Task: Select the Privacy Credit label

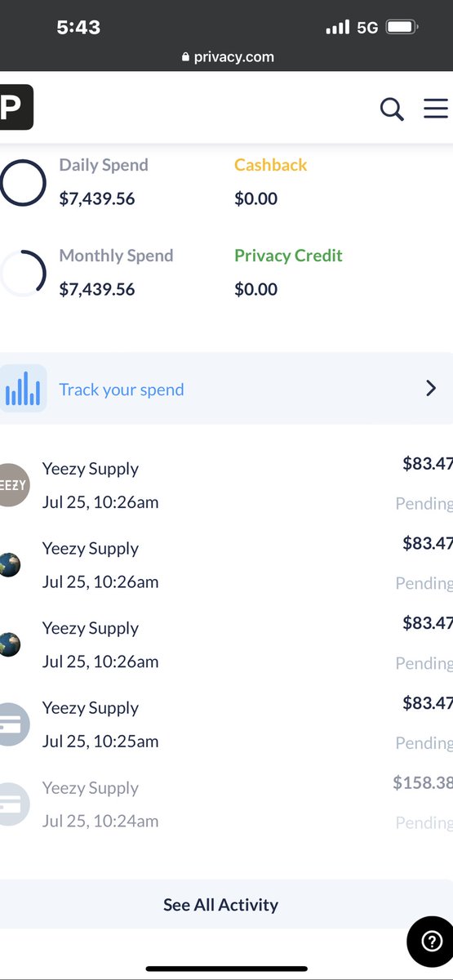Action: [288, 256]
